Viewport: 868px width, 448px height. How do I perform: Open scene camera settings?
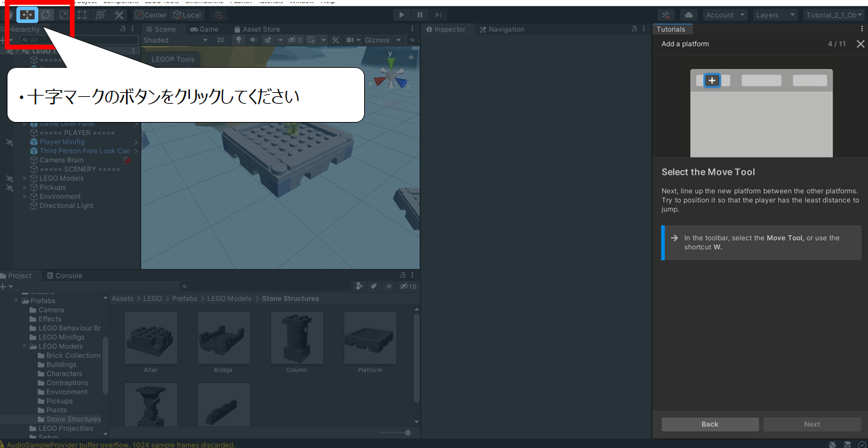(353, 40)
